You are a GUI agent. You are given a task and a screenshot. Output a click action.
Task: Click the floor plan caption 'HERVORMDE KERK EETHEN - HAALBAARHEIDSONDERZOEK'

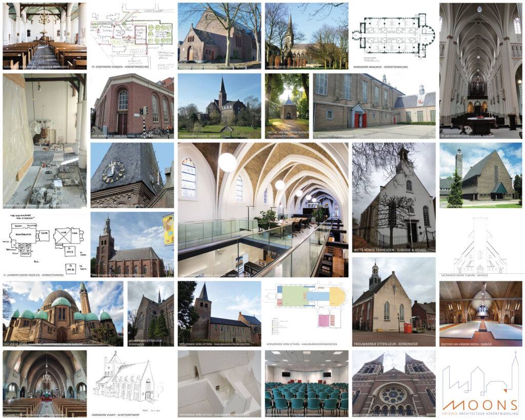coord(301,344)
